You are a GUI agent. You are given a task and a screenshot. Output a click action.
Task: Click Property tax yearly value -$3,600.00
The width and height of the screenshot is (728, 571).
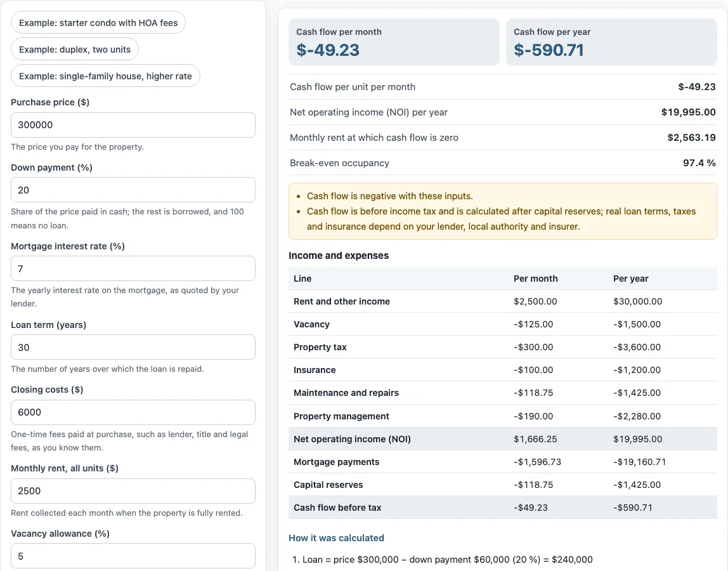pyautogui.click(x=637, y=347)
